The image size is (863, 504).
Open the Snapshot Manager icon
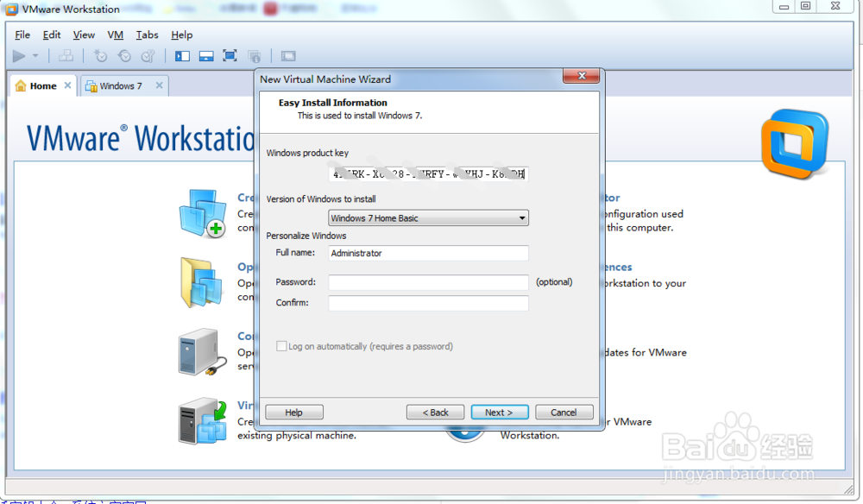click(148, 55)
